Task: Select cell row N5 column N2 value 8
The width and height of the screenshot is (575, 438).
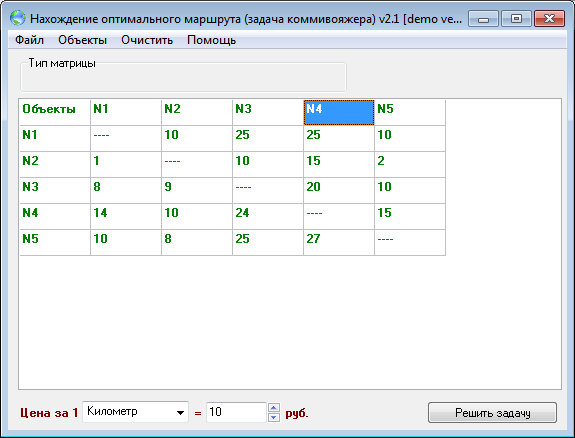Action: (197, 242)
